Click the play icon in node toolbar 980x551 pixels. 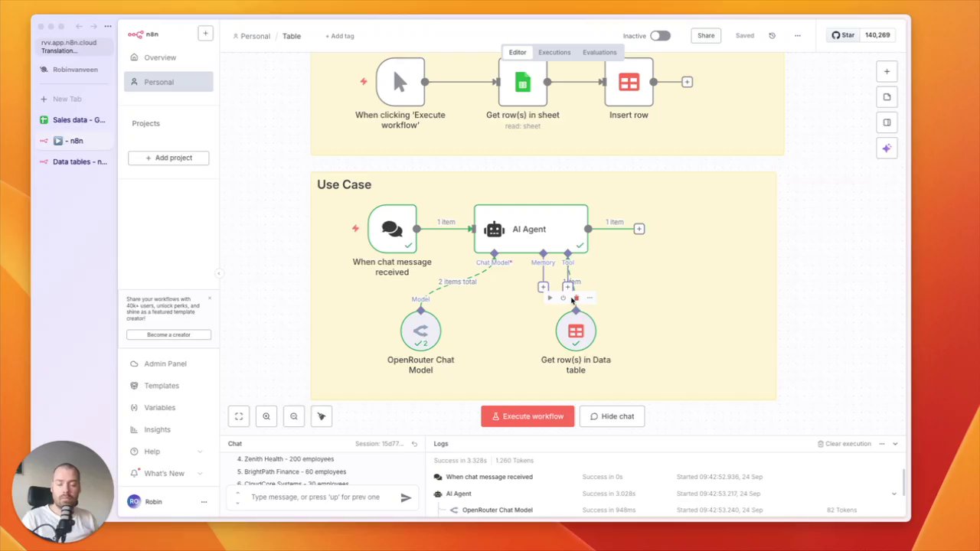click(x=549, y=298)
